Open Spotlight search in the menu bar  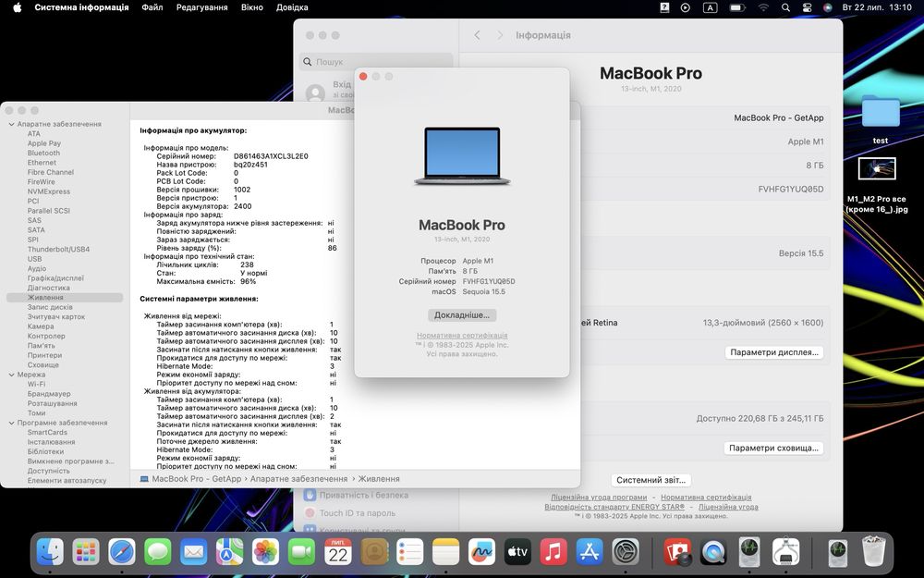[x=785, y=7]
